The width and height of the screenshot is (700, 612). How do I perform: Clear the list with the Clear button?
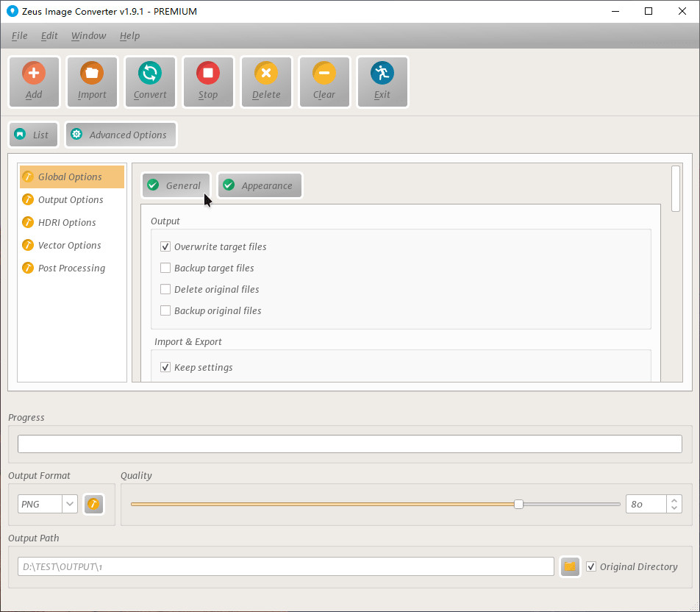coord(324,82)
